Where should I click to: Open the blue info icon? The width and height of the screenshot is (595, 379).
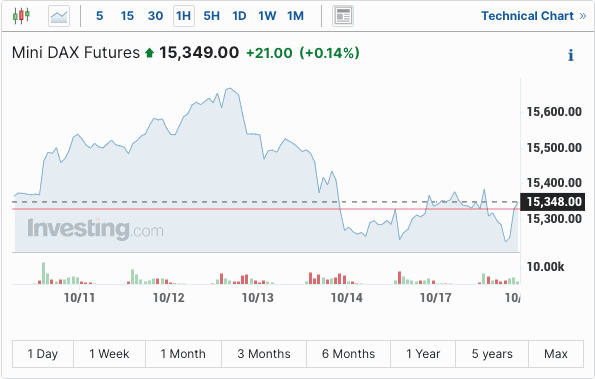tap(571, 55)
